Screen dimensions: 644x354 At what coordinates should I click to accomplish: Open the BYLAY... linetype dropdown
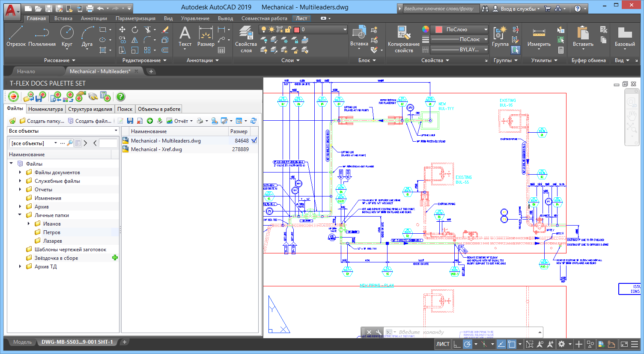460,50
